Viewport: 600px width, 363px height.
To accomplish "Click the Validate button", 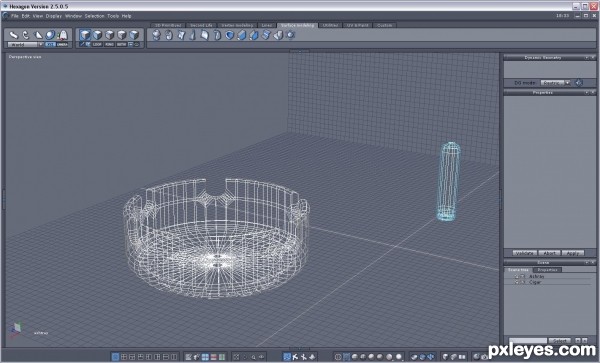I will pos(524,253).
